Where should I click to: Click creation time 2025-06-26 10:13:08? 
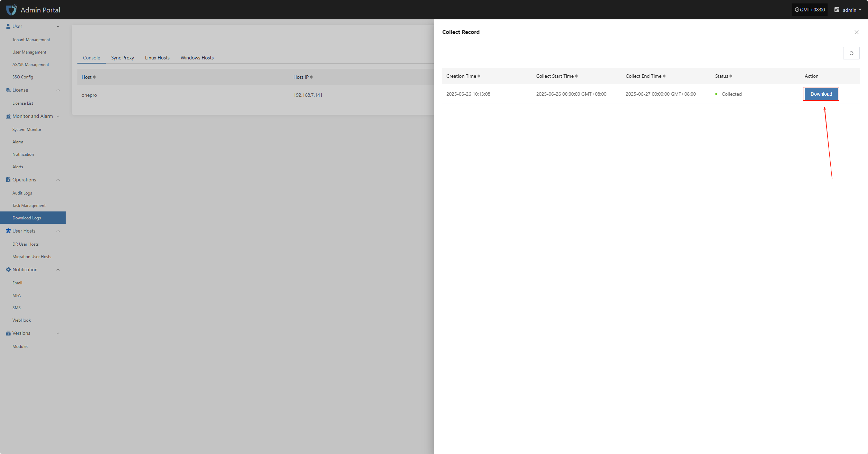pyautogui.click(x=468, y=94)
